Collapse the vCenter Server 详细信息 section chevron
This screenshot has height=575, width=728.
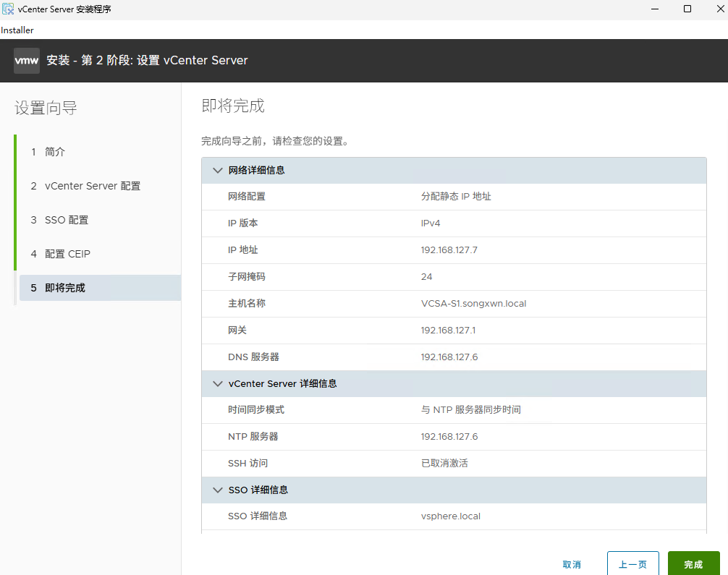pos(218,383)
